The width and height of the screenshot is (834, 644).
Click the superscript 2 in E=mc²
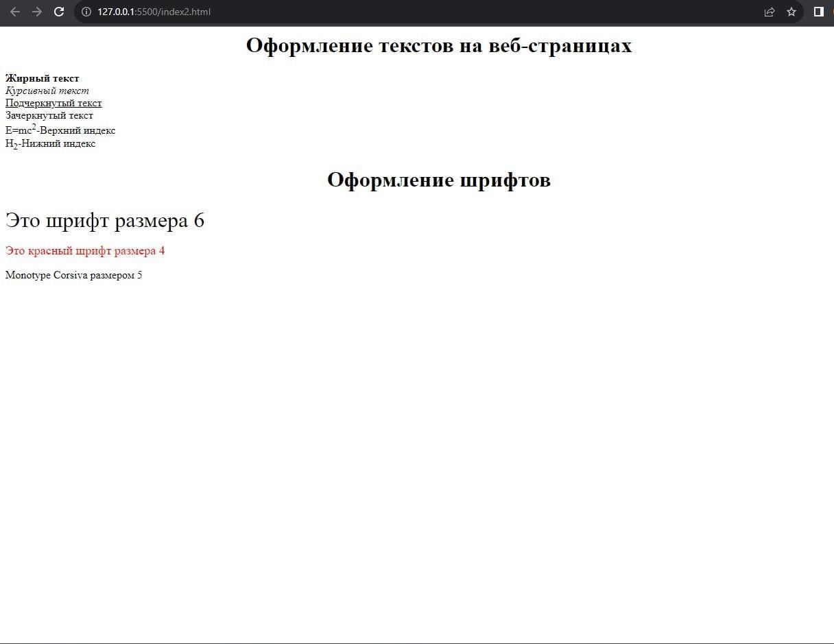click(x=34, y=127)
